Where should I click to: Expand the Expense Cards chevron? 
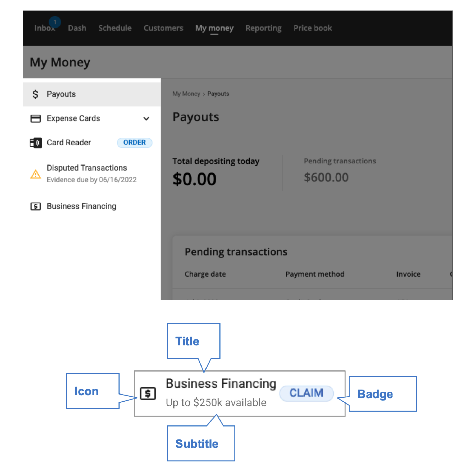coord(146,118)
